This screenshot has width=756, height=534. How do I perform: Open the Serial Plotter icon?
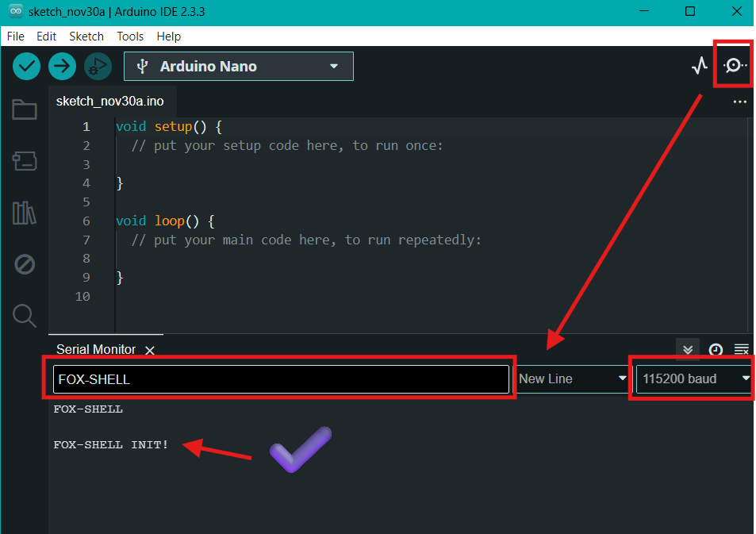coord(699,66)
